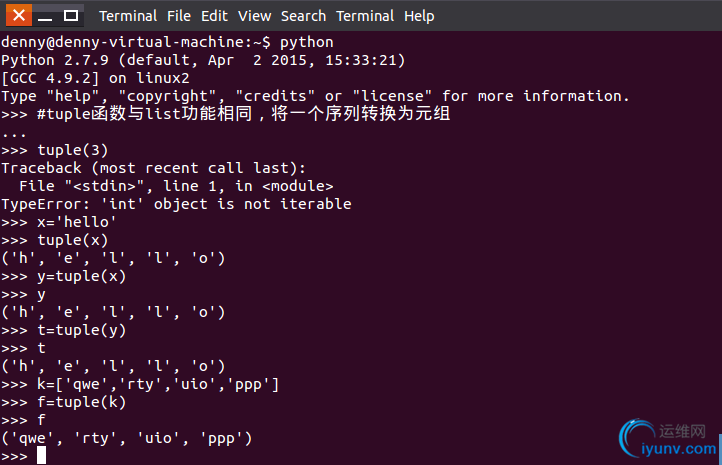Viewport: 722px width, 465px height.
Task: Open the first Terminal menu
Action: (x=128, y=16)
